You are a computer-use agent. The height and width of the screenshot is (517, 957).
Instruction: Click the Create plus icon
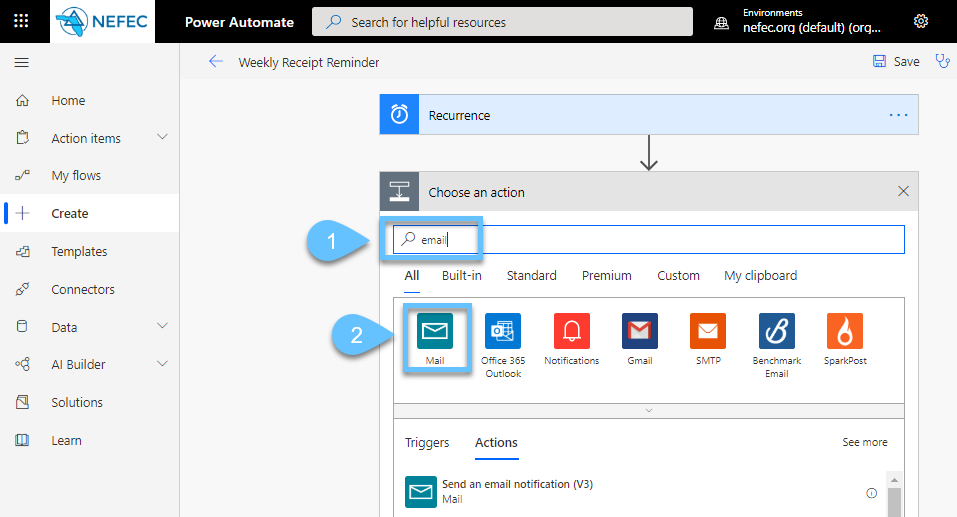tap(23, 213)
